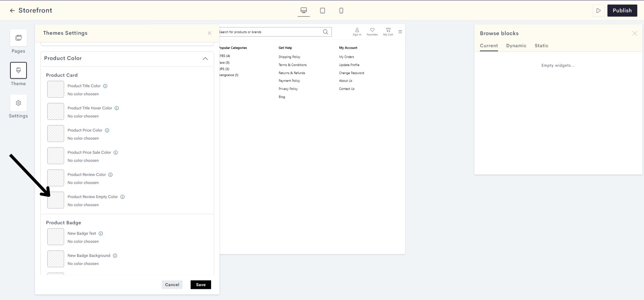The height and width of the screenshot is (300, 644).
Task: Switch to Dynamic tab in Browse blocks
Action: coord(516,46)
